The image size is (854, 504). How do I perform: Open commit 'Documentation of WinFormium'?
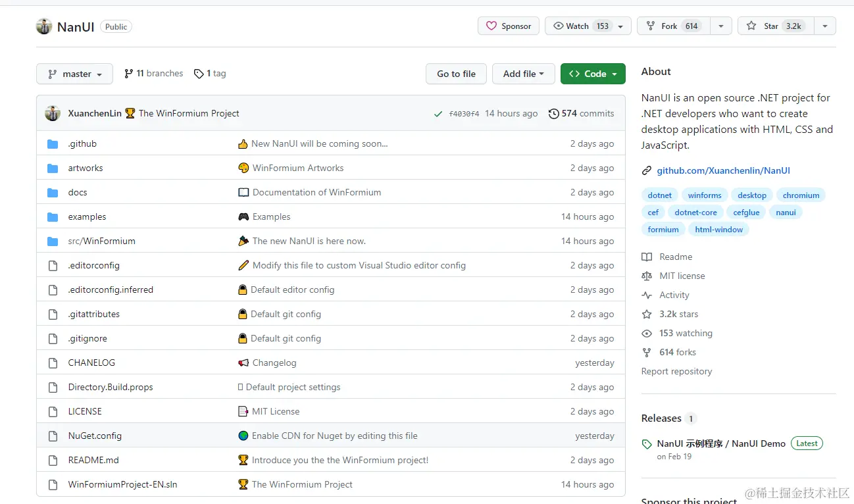(x=316, y=192)
